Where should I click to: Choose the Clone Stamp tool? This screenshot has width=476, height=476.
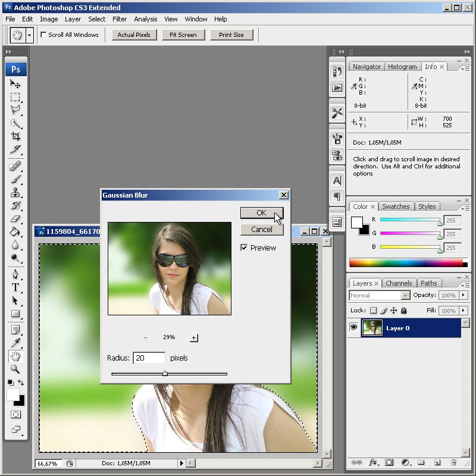15,192
